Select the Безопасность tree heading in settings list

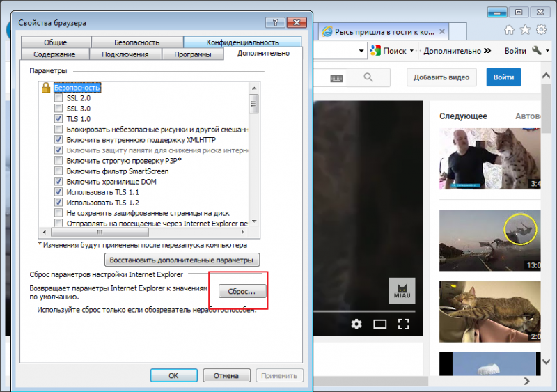tap(77, 88)
